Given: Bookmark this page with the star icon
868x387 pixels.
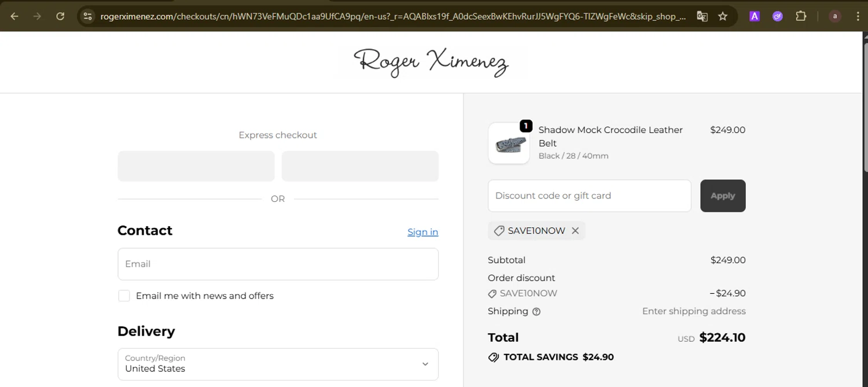Looking at the screenshot, I should [x=723, y=16].
